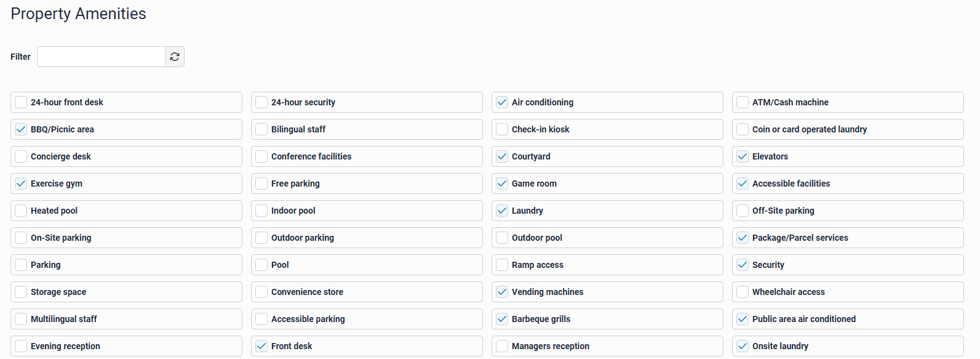Image resolution: width=980 pixels, height=359 pixels.
Task: Click inside the Filter text field
Action: pos(102,57)
